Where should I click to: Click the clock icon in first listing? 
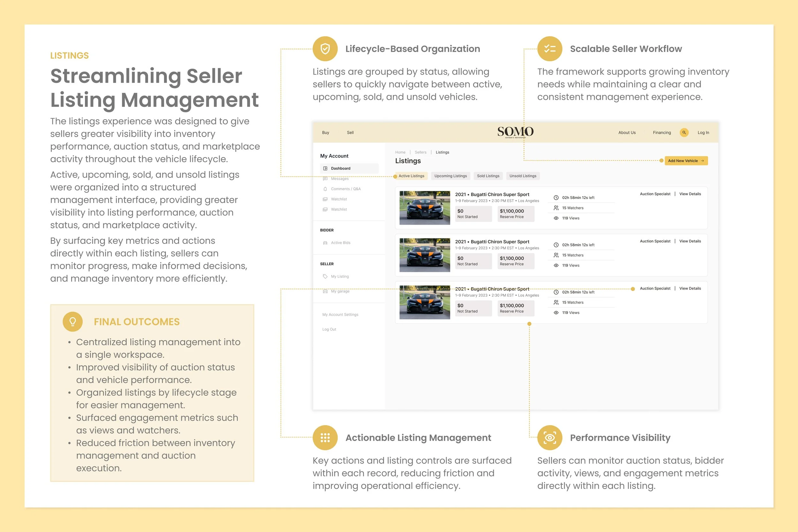[x=556, y=198]
